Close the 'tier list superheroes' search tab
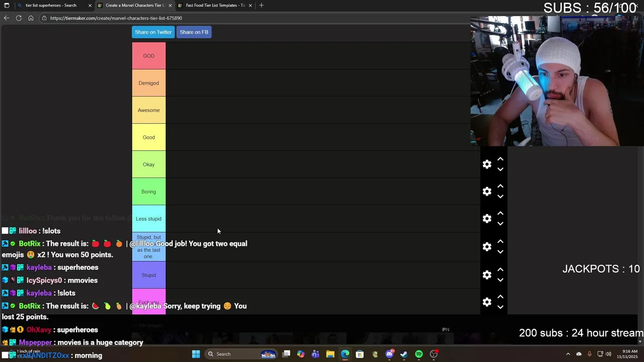The image size is (644, 362). click(x=90, y=6)
